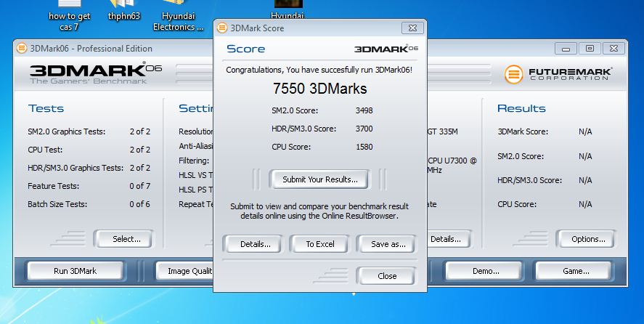Viewport: 644px width, 324px height.
Task: Click the '7550 3DMarks' score text
Action: pos(320,89)
